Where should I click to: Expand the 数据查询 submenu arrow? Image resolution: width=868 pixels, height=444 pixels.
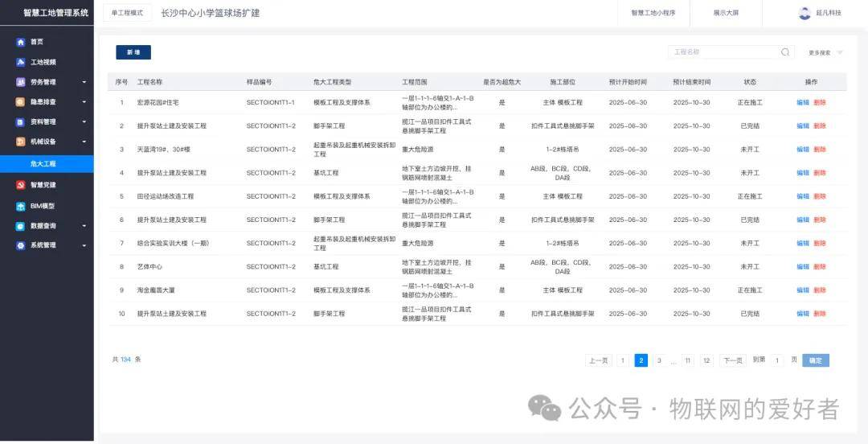pos(84,226)
